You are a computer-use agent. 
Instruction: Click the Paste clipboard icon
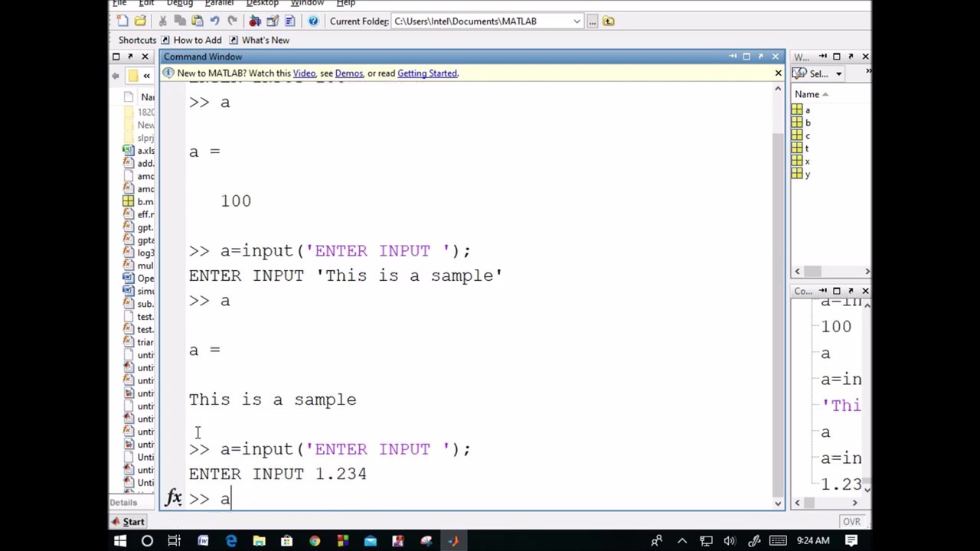tap(197, 21)
